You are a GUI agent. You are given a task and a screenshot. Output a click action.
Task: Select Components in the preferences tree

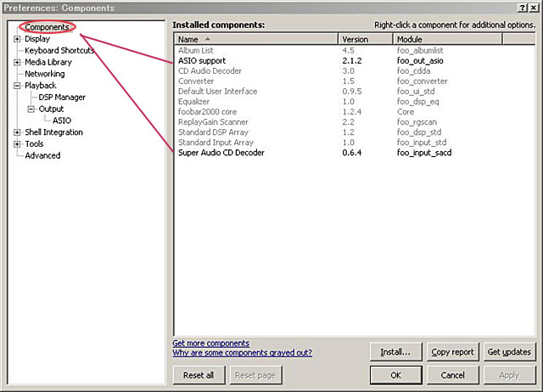[x=47, y=27]
